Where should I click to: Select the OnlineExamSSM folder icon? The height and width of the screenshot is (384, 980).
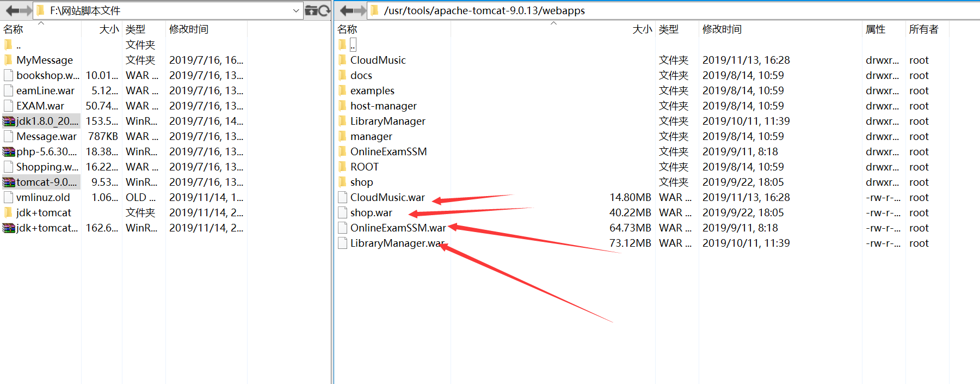(342, 151)
